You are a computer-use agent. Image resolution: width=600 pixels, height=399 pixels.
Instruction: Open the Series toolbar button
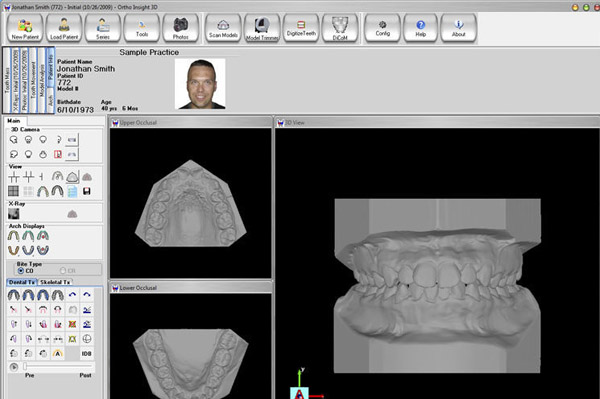pos(103,28)
